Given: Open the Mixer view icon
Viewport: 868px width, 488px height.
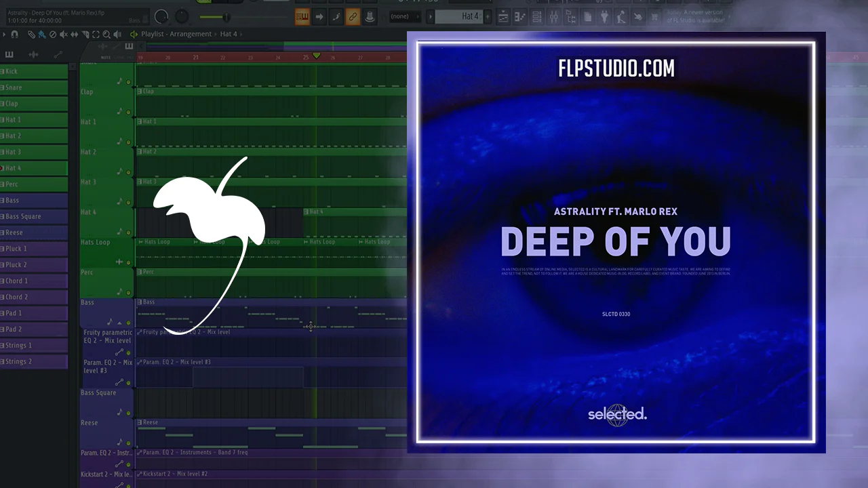Looking at the screenshot, I should point(555,17).
